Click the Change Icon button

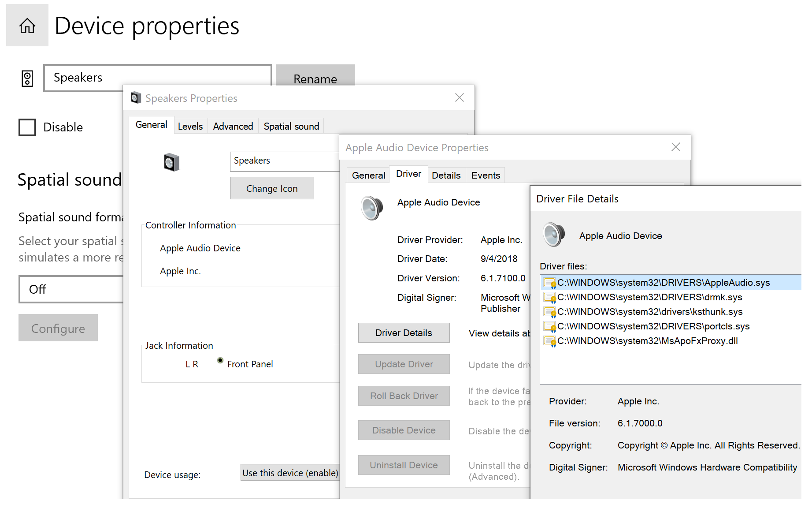tap(272, 188)
